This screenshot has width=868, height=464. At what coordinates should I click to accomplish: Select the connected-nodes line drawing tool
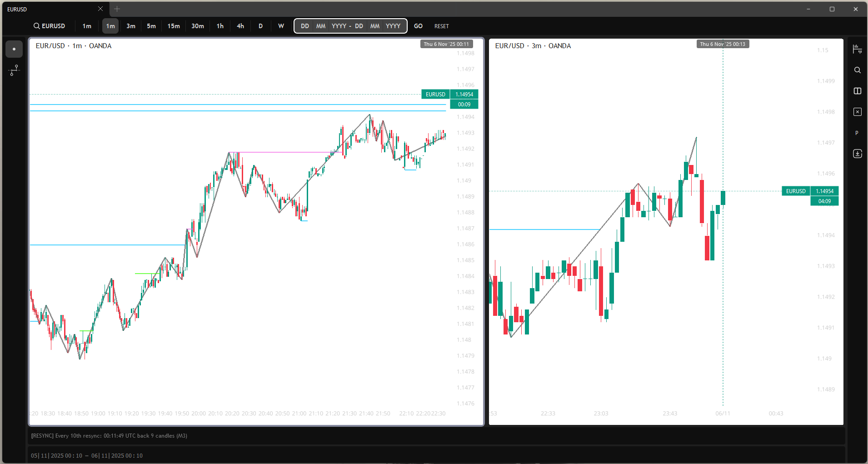(14, 70)
